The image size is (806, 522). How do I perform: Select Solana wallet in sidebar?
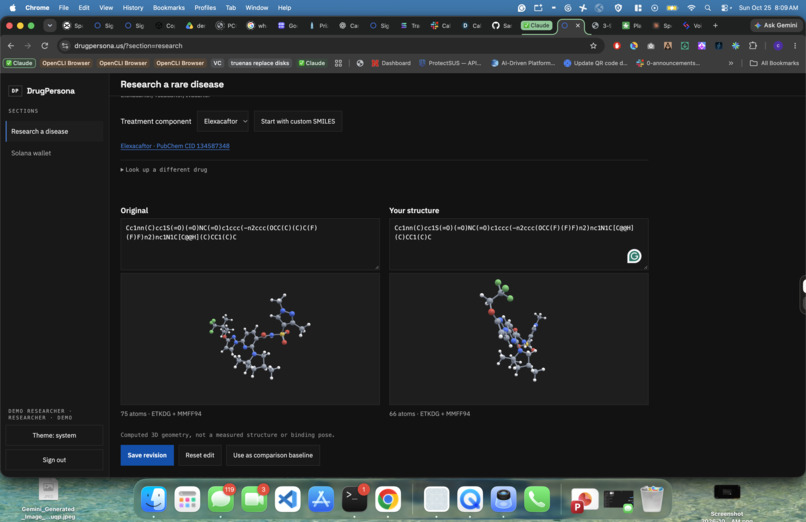pyautogui.click(x=54, y=153)
